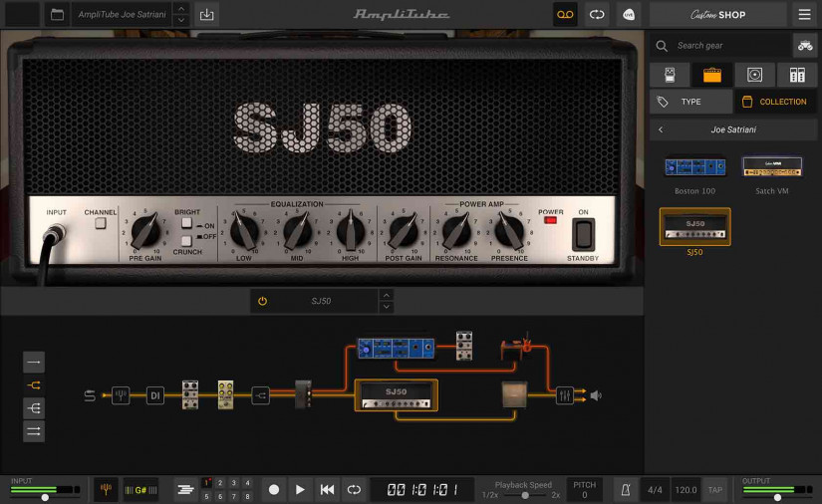Select the cabinet gear category icon
Screen dimensions: 822x504
point(754,75)
